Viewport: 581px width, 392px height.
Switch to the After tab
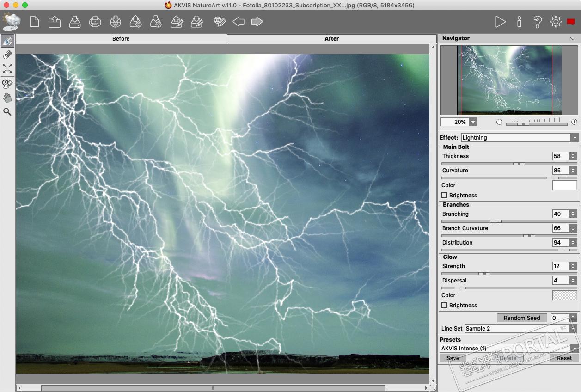tap(331, 39)
